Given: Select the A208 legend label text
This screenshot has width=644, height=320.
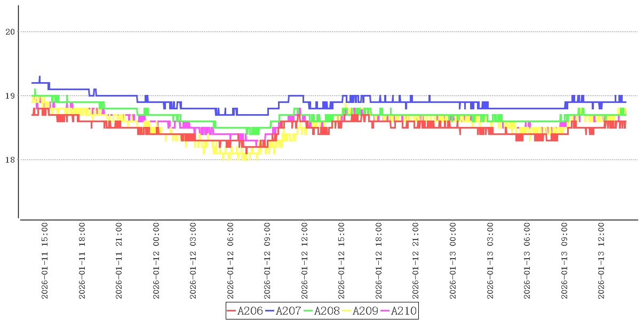Looking at the screenshot, I should (x=327, y=311).
